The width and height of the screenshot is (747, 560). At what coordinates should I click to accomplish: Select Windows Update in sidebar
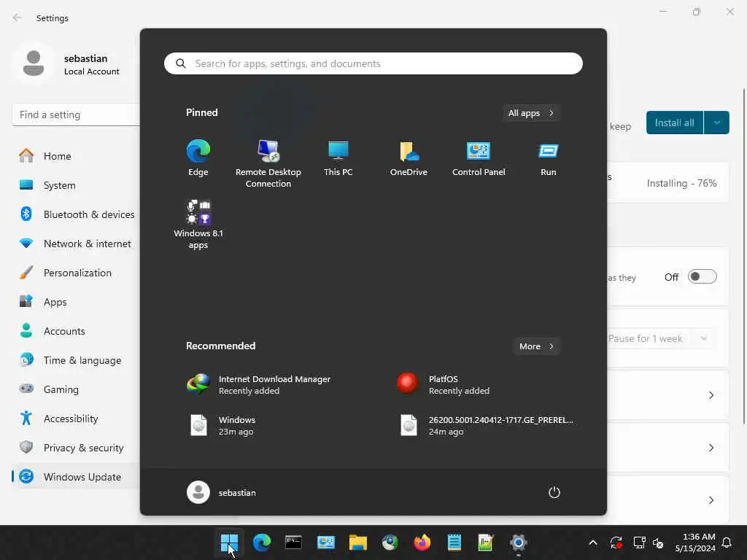coord(76,477)
